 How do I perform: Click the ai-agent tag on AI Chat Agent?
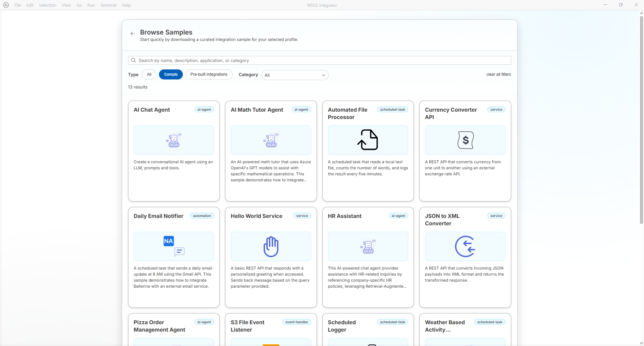(x=204, y=110)
